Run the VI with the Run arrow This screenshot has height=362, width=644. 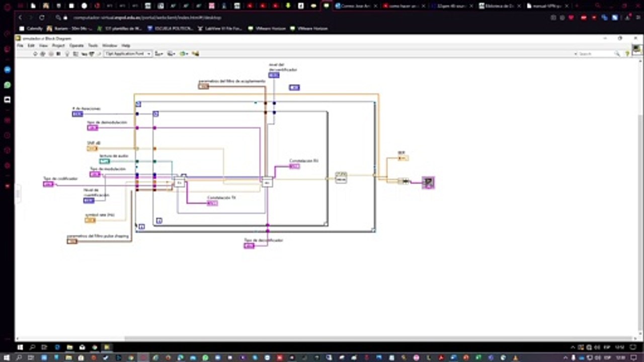click(35, 54)
